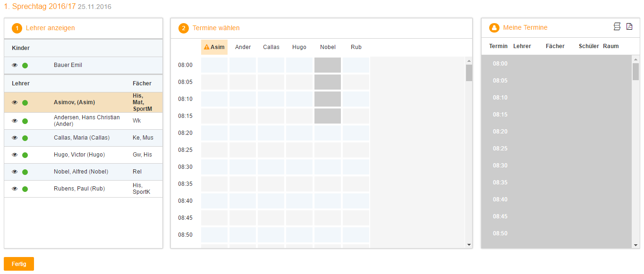The image size is (644, 274).
Task: Select teacher Hugo, Victor (Hugo)
Action: point(84,155)
